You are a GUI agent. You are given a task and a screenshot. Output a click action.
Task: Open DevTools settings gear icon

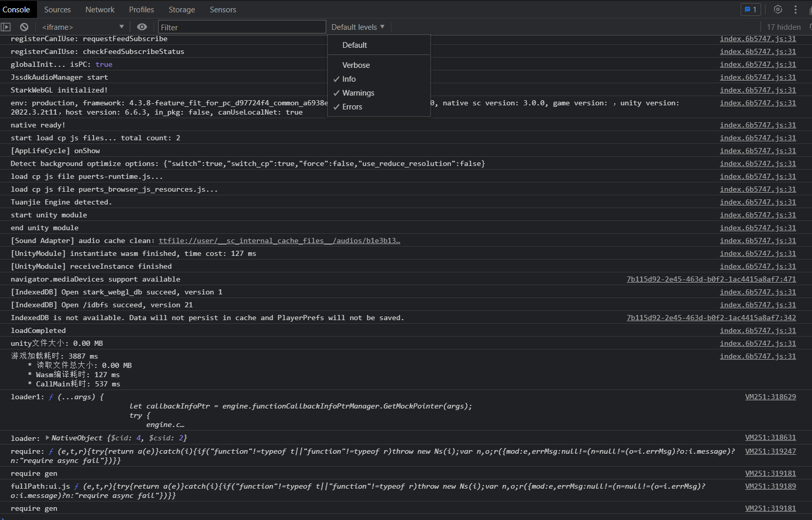click(778, 10)
